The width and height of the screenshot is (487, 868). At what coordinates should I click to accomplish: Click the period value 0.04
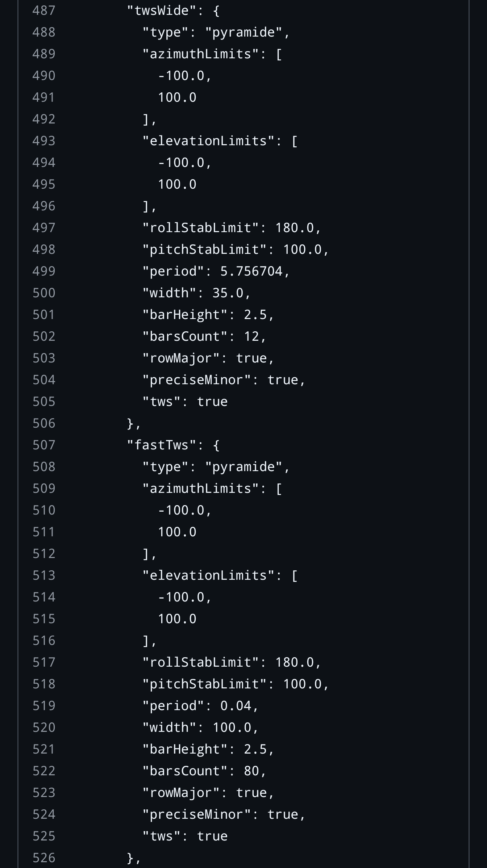point(236,706)
